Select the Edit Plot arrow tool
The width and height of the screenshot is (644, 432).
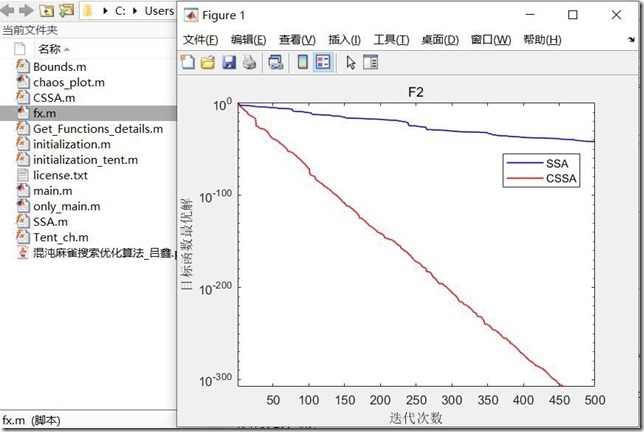(350, 62)
